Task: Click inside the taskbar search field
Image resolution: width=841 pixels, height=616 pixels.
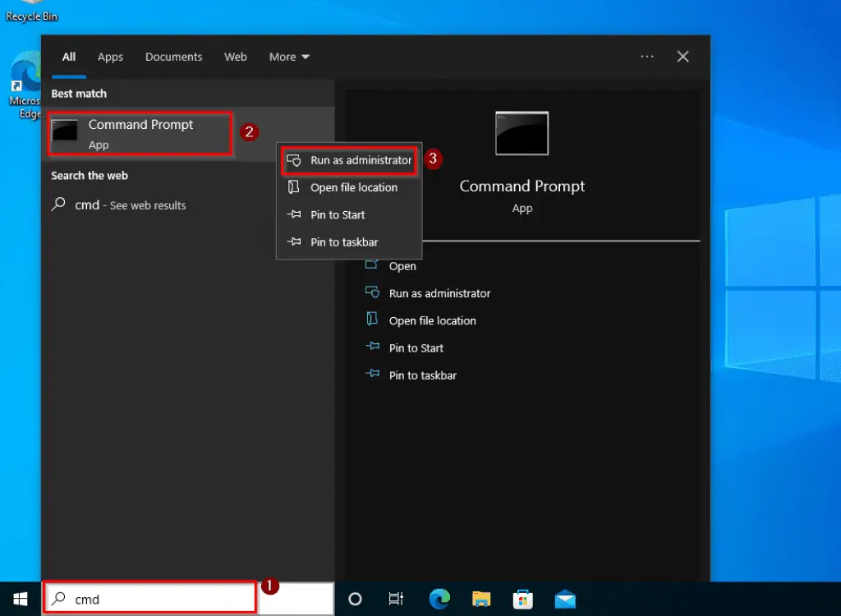Action: click(148, 599)
